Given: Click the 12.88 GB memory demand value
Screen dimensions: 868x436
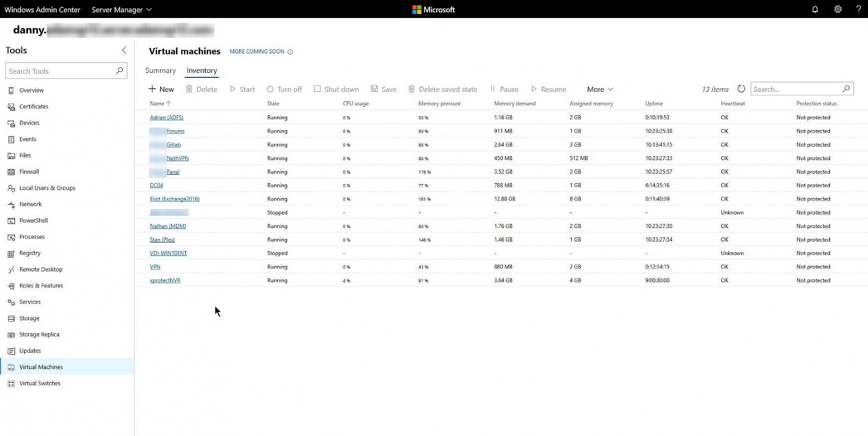Looking at the screenshot, I should [x=504, y=199].
